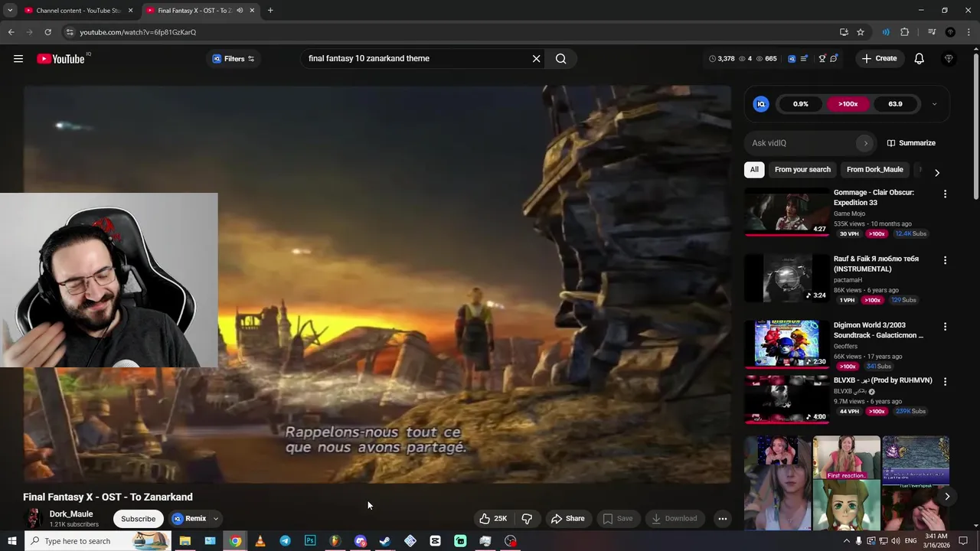980x551 pixels.
Task: Open options menu for Digimon World video
Action: pos(945,327)
